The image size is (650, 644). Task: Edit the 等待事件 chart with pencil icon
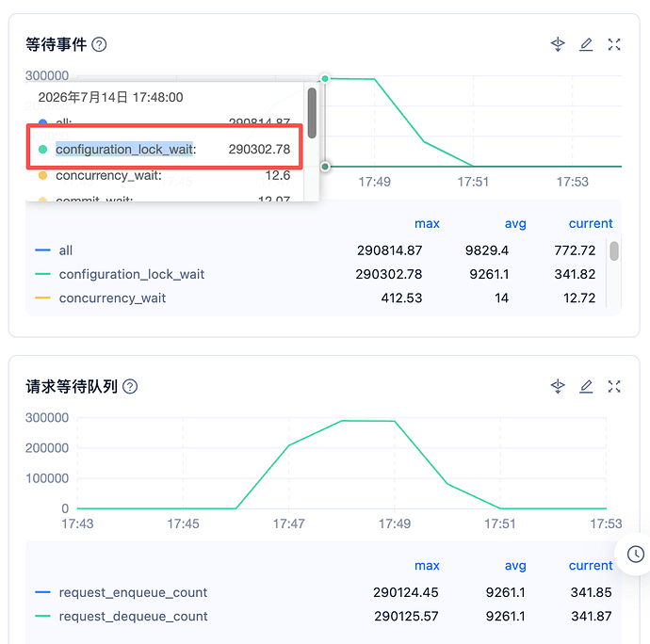[x=586, y=44]
